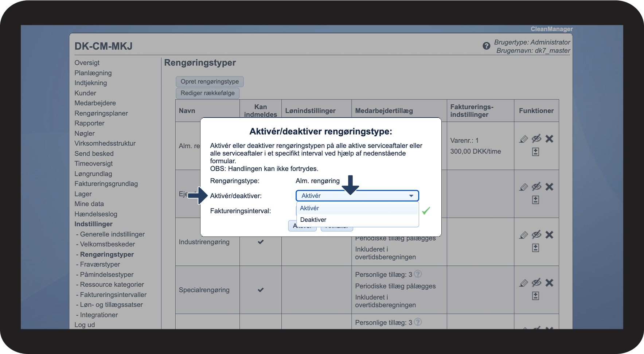Open Nøgler in sidebar
This screenshot has width=644, height=354.
[x=85, y=133]
